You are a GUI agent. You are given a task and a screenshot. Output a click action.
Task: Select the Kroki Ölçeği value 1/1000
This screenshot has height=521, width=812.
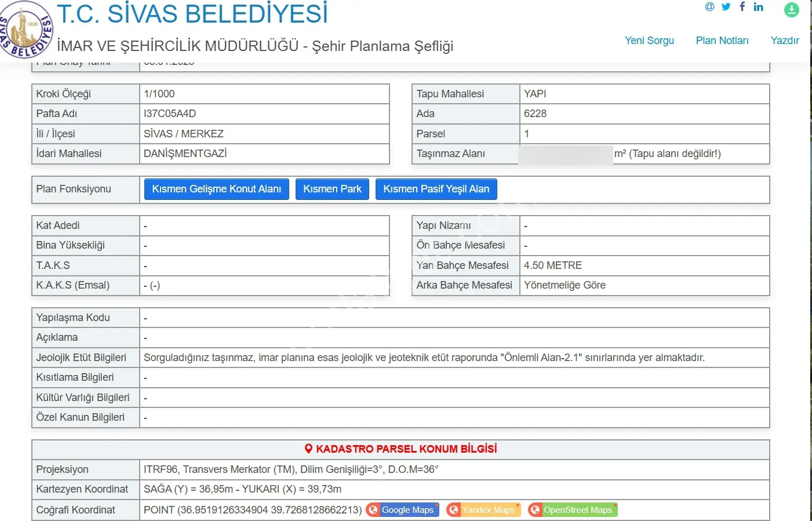pos(159,94)
